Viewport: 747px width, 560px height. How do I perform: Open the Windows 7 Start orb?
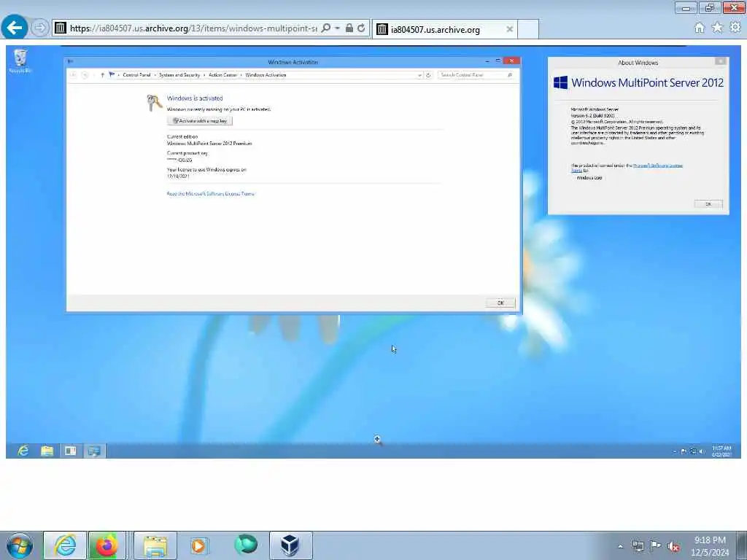point(20,545)
